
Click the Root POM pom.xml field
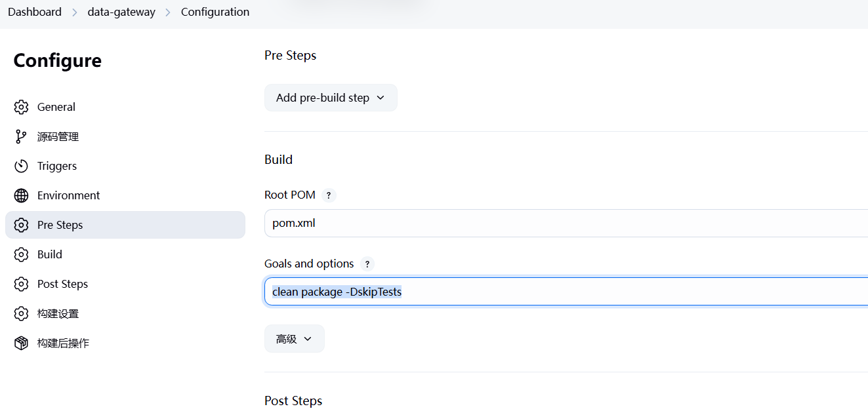coord(566,223)
